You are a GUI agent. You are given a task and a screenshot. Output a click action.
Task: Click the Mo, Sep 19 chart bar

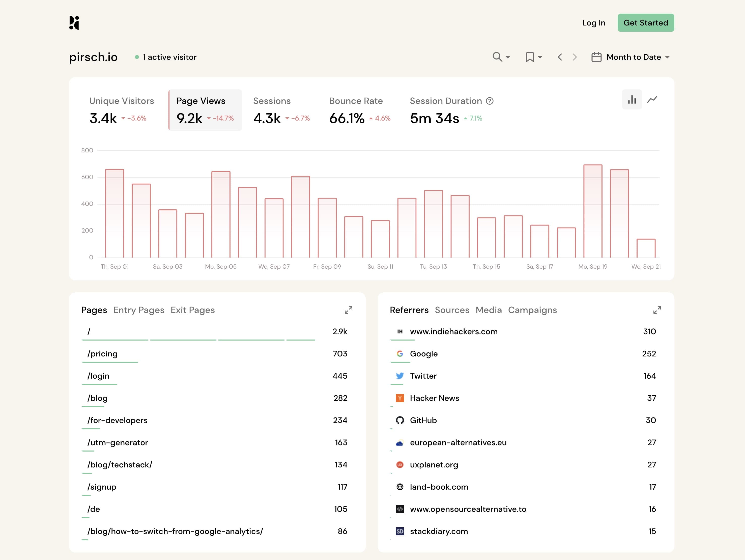[x=592, y=211]
